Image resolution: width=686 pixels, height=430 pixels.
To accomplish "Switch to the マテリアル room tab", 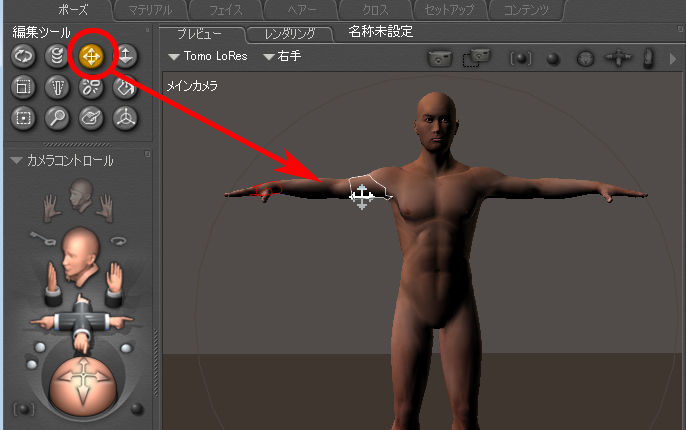I will click(x=150, y=10).
